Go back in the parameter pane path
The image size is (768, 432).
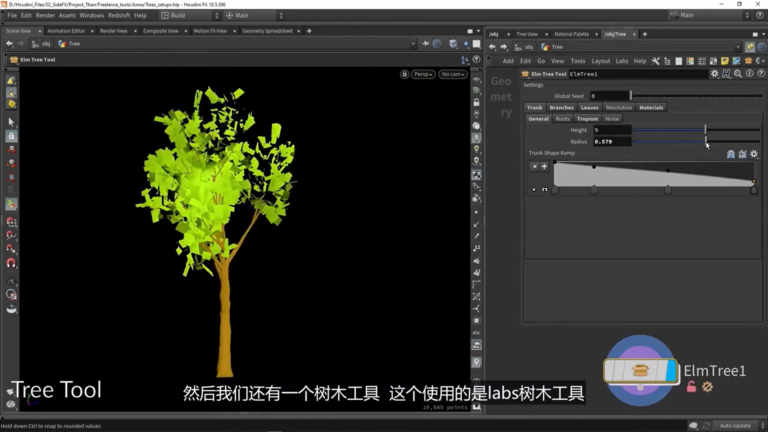(492, 47)
